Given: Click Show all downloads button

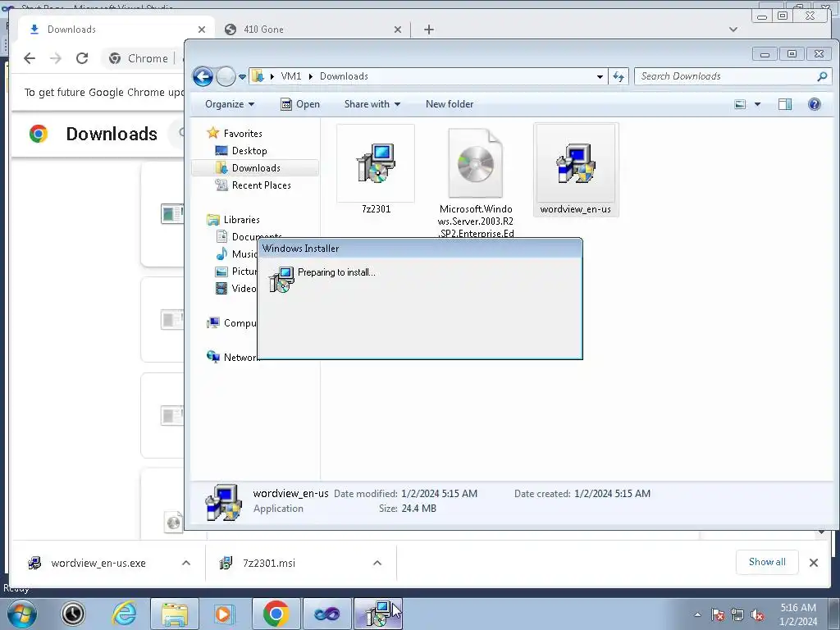Looking at the screenshot, I should [x=767, y=562].
